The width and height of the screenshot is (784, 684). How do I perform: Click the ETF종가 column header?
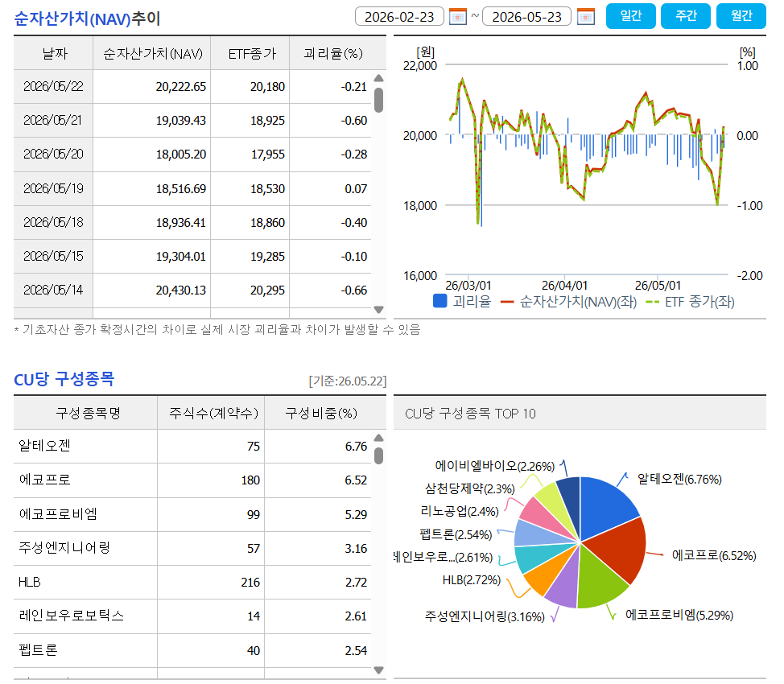[x=250, y=53]
